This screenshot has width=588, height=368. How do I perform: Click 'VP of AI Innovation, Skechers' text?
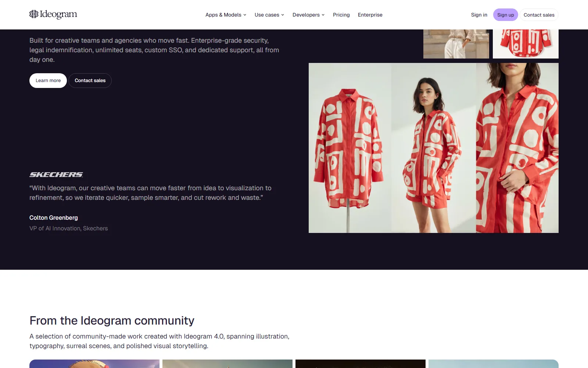(69, 229)
